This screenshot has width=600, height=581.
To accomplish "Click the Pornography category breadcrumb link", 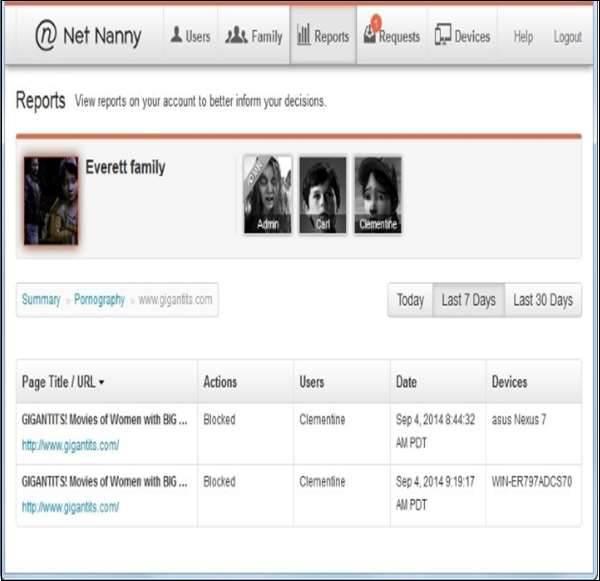I will tap(99, 299).
